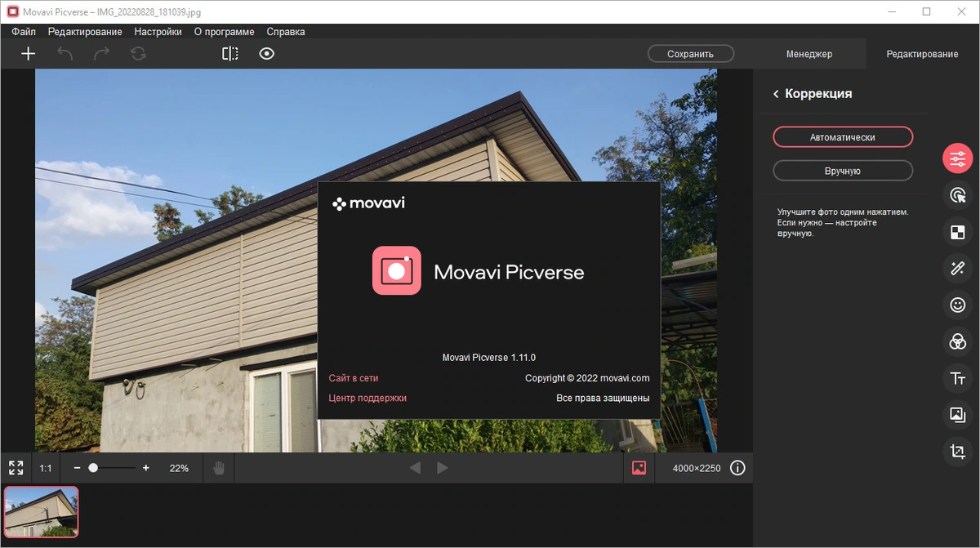Open the Настройки menu
Screen dimensions: 980x548
tap(158, 32)
